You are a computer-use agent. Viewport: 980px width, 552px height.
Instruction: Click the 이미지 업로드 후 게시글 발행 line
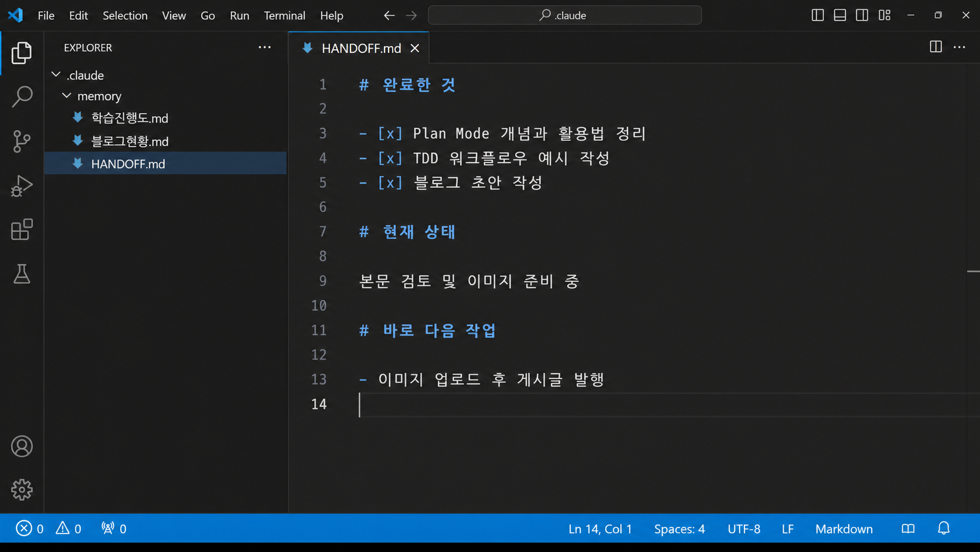coord(482,380)
